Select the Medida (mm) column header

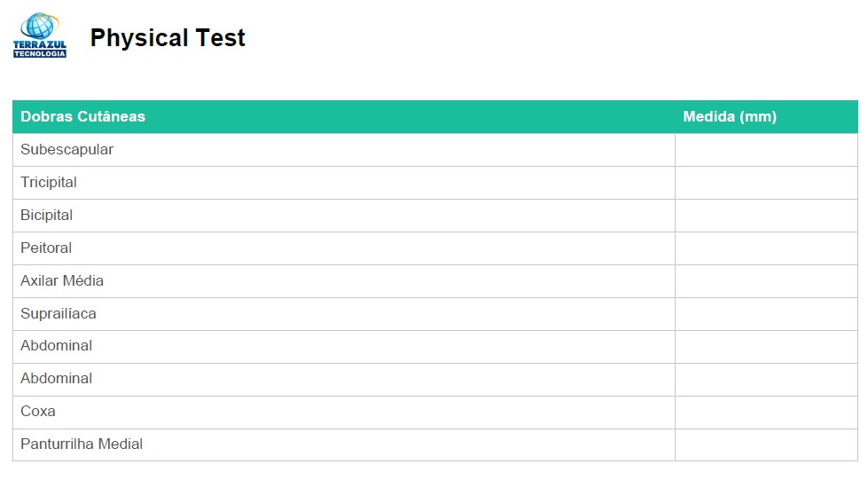[730, 116]
